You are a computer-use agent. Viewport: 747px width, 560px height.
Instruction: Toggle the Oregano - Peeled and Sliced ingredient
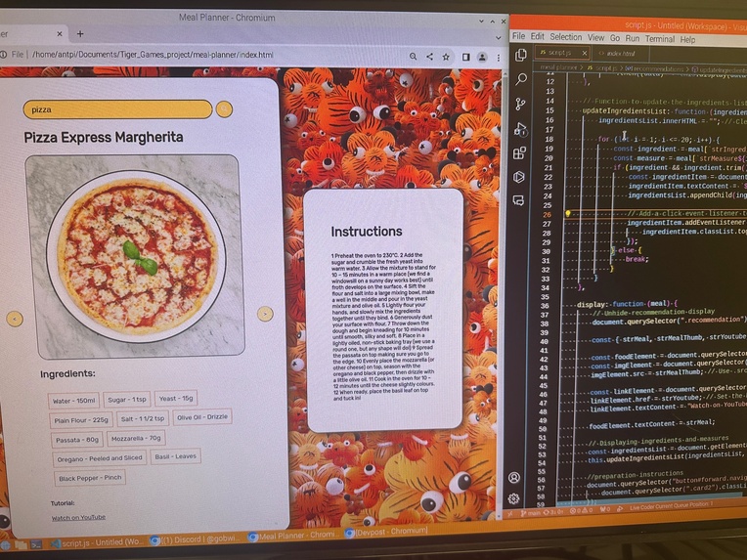(x=100, y=458)
